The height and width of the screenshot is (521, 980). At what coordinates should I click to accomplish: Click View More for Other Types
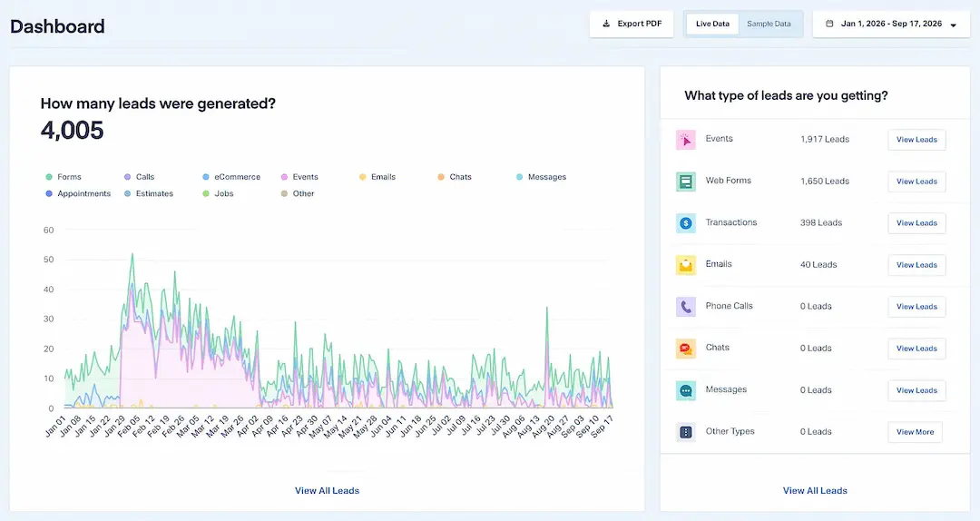[x=915, y=432]
